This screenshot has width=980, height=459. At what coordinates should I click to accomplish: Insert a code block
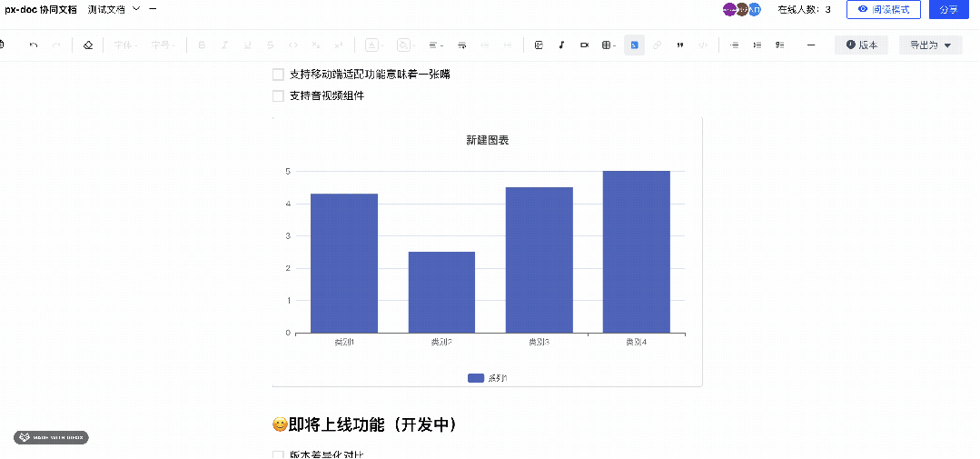[x=702, y=45]
